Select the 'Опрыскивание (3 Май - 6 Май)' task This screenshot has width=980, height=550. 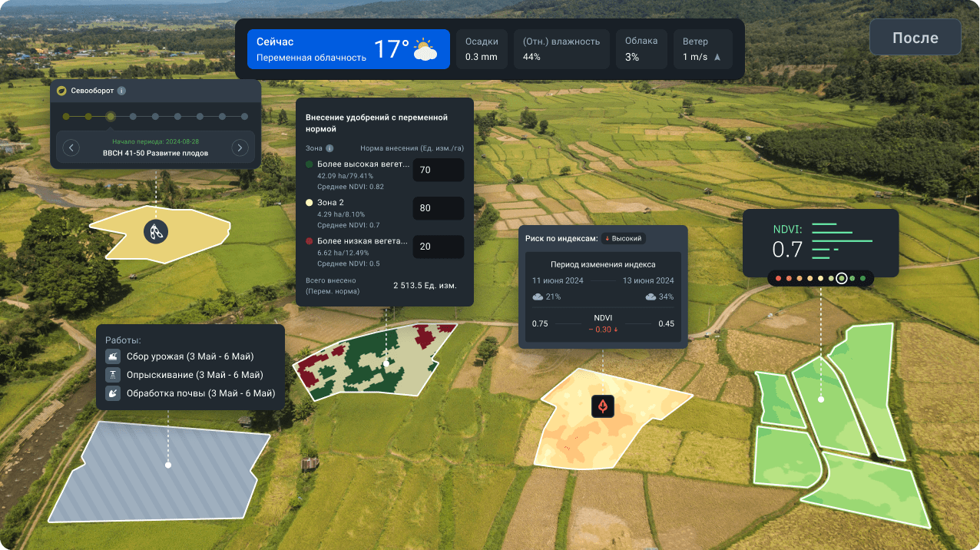pos(194,375)
